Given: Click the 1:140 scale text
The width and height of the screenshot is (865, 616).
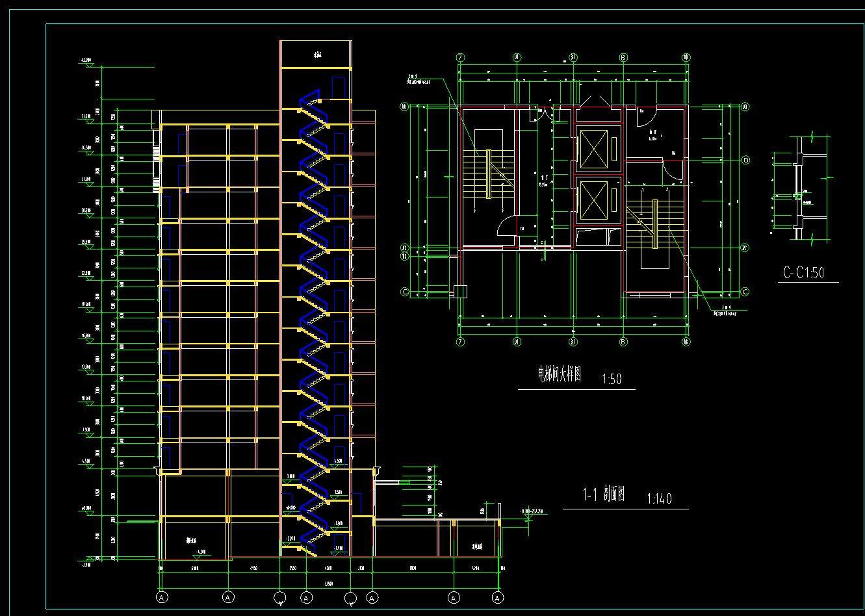Looking at the screenshot, I should point(659,499).
